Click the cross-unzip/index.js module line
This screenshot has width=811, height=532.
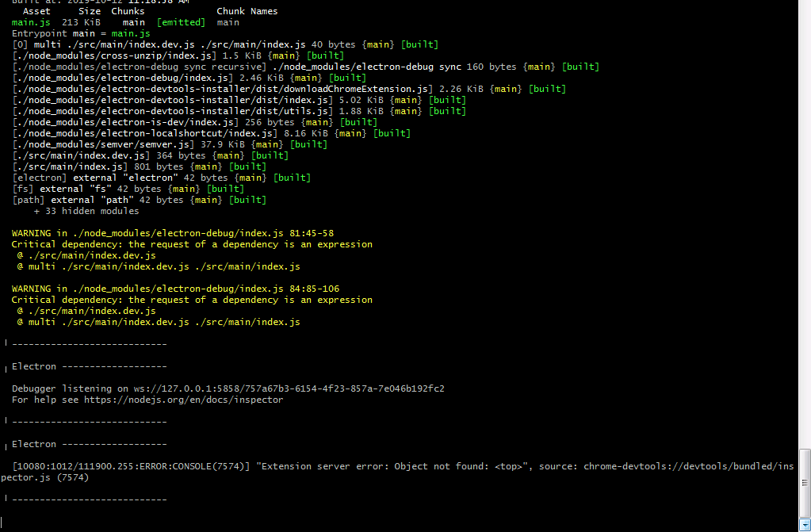(178, 55)
